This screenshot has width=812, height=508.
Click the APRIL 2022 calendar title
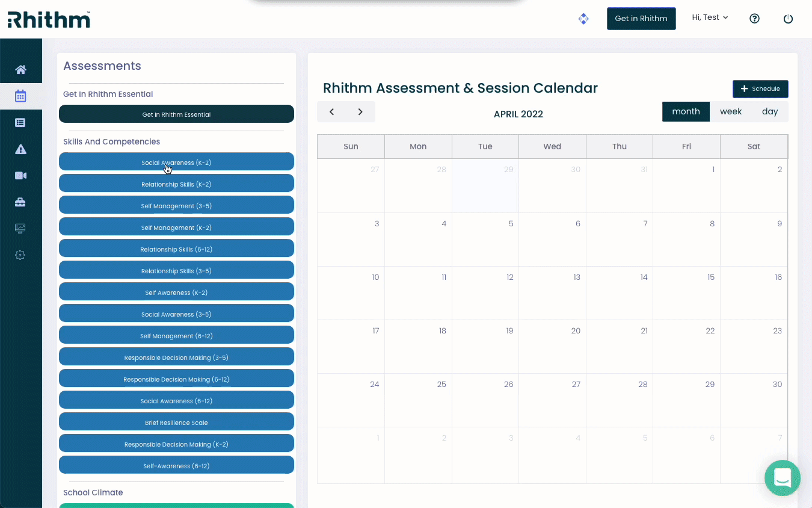pyautogui.click(x=518, y=114)
